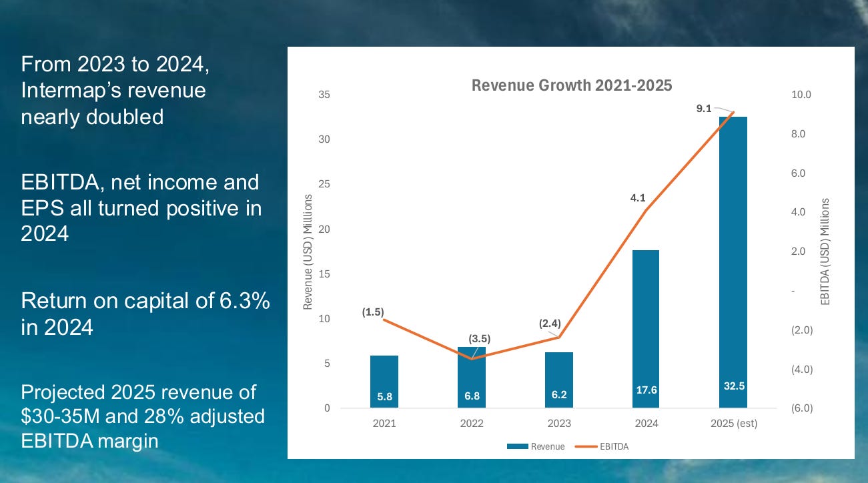Click the '2021' category axis label
The width and height of the screenshot is (868, 483).
(x=384, y=424)
